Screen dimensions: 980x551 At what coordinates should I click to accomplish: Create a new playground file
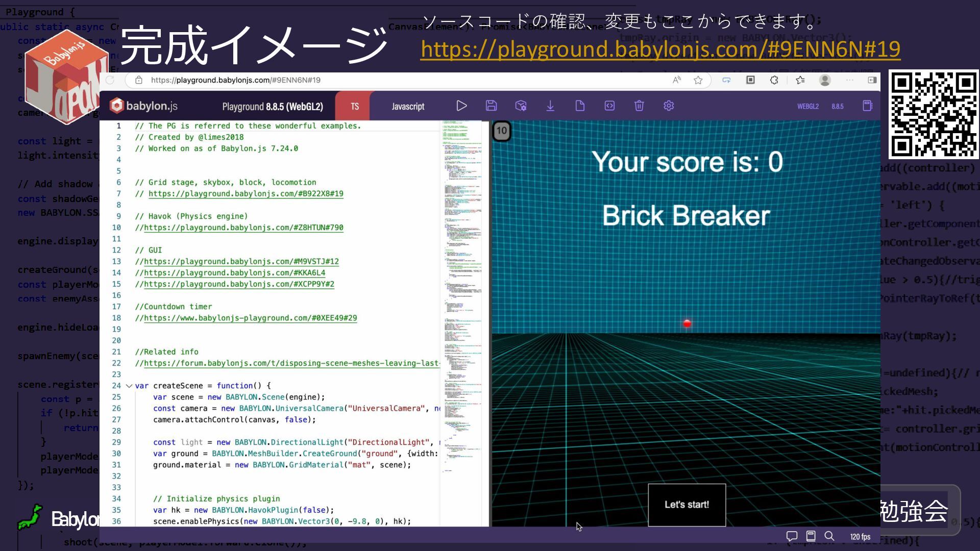tap(580, 106)
